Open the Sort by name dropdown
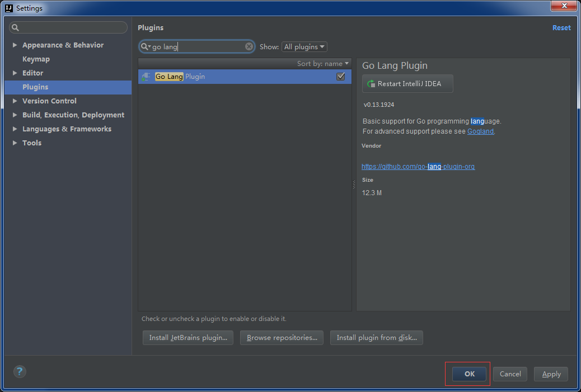 point(323,64)
